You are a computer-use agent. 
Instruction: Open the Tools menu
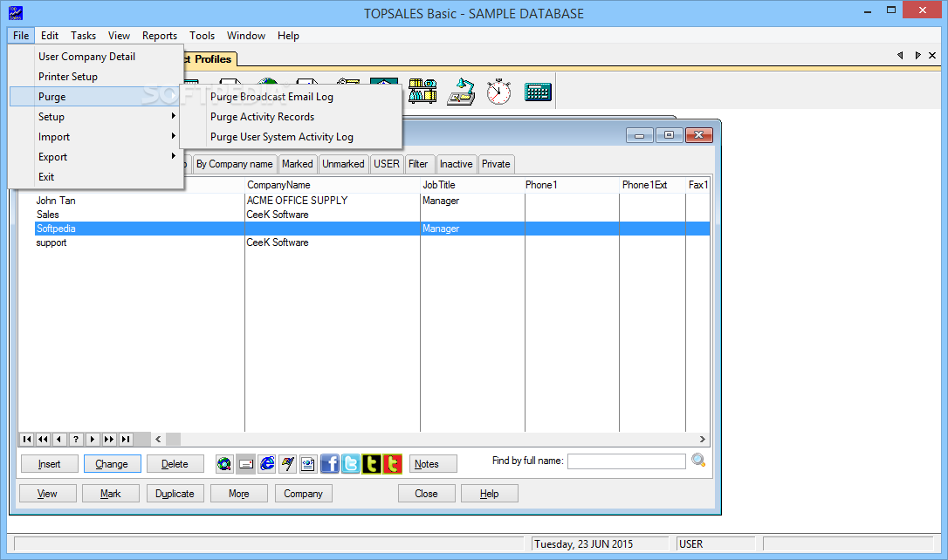pyautogui.click(x=202, y=36)
